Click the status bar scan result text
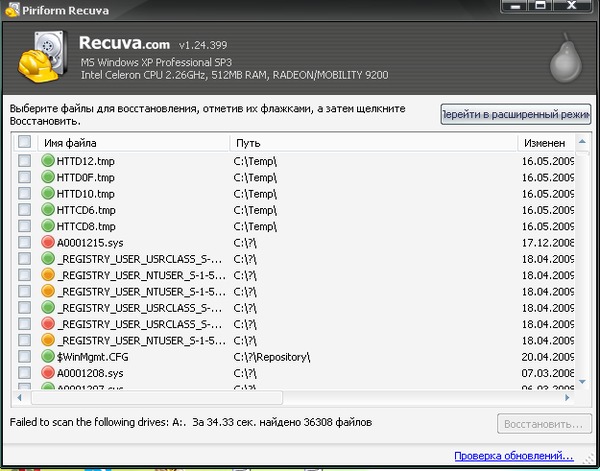 pyautogui.click(x=191, y=422)
